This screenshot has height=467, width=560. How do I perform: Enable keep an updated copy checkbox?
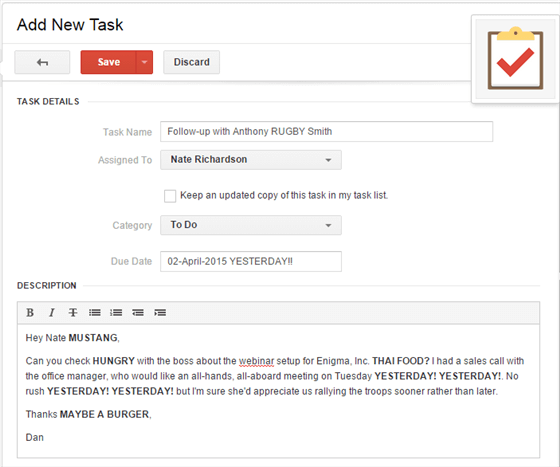(x=170, y=196)
